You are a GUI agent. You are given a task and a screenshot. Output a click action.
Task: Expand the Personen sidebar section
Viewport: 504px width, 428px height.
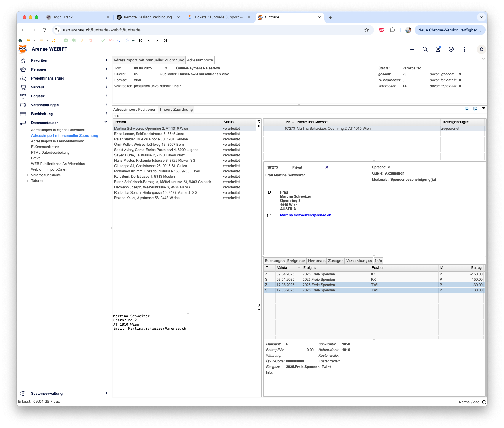tap(106, 69)
